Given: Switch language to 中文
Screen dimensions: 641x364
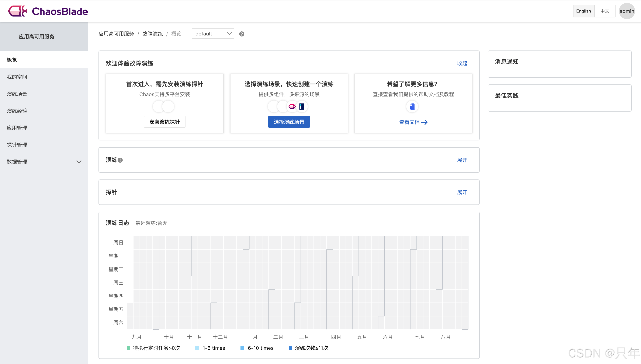Looking at the screenshot, I should tap(604, 11).
